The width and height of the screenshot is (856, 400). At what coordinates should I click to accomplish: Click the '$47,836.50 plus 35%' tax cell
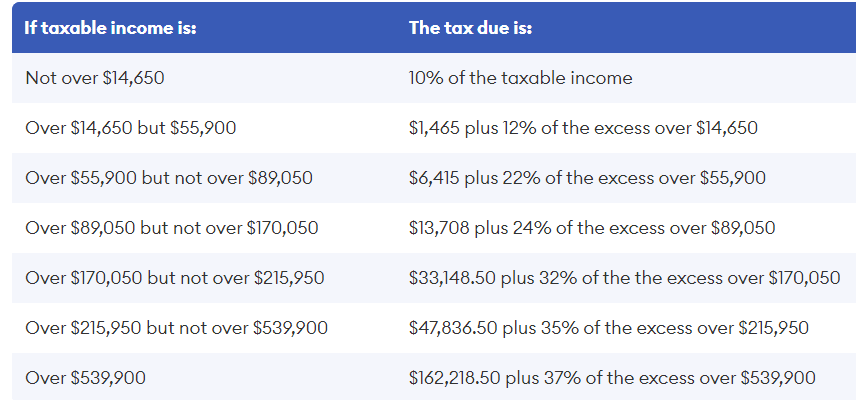pyautogui.click(x=608, y=328)
